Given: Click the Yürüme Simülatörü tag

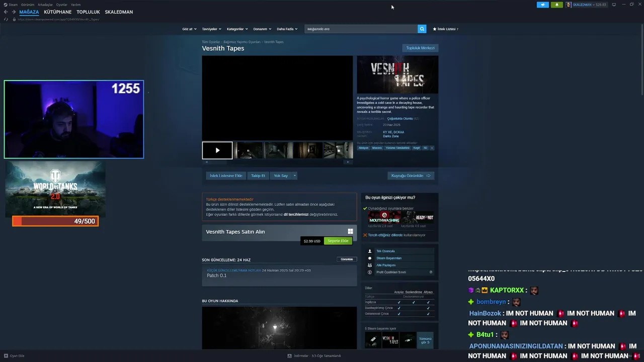Looking at the screenshot, I should (x=397, y=148).
